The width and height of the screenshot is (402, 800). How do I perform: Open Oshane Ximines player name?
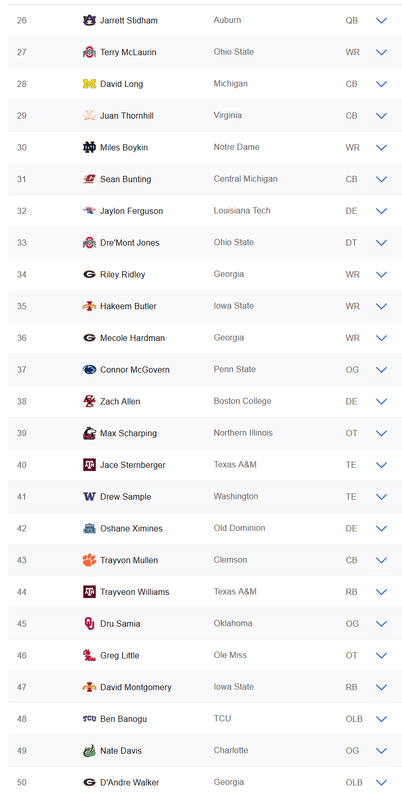point(131,529)
